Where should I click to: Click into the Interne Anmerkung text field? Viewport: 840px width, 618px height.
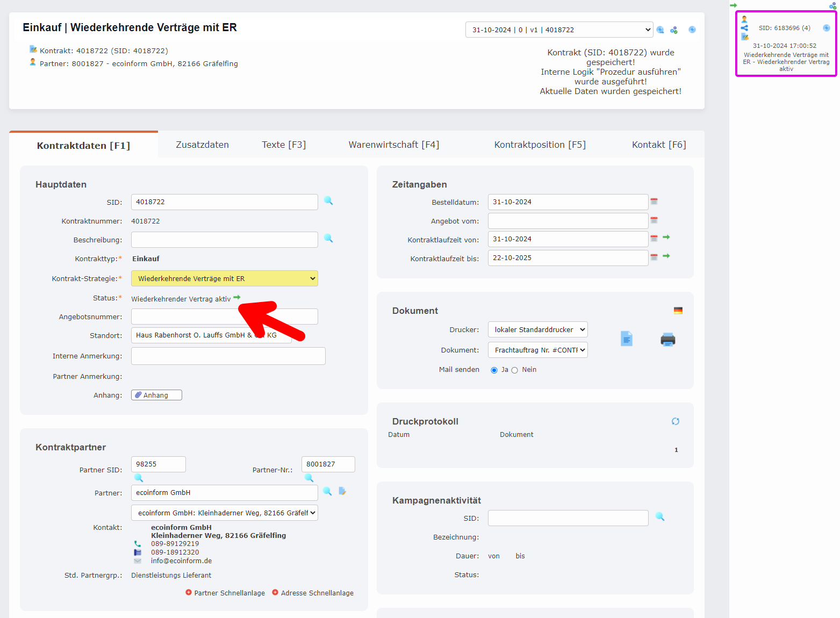coord(228,356)
